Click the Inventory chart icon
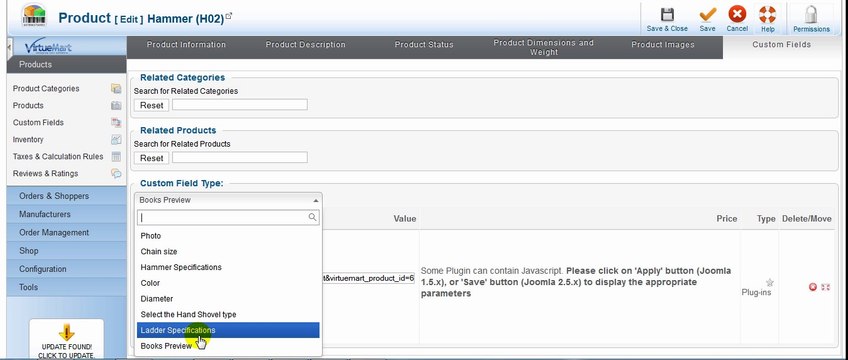This screenshot has height=360, width=848. pos(116,139)
